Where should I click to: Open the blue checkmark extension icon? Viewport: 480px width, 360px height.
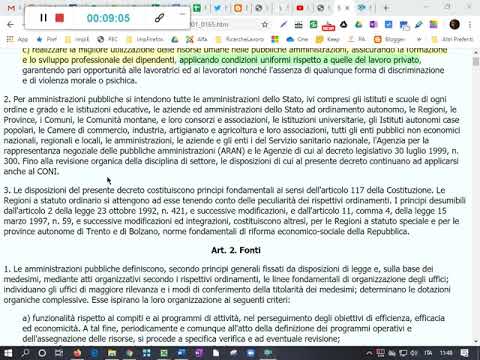[388, 24]
